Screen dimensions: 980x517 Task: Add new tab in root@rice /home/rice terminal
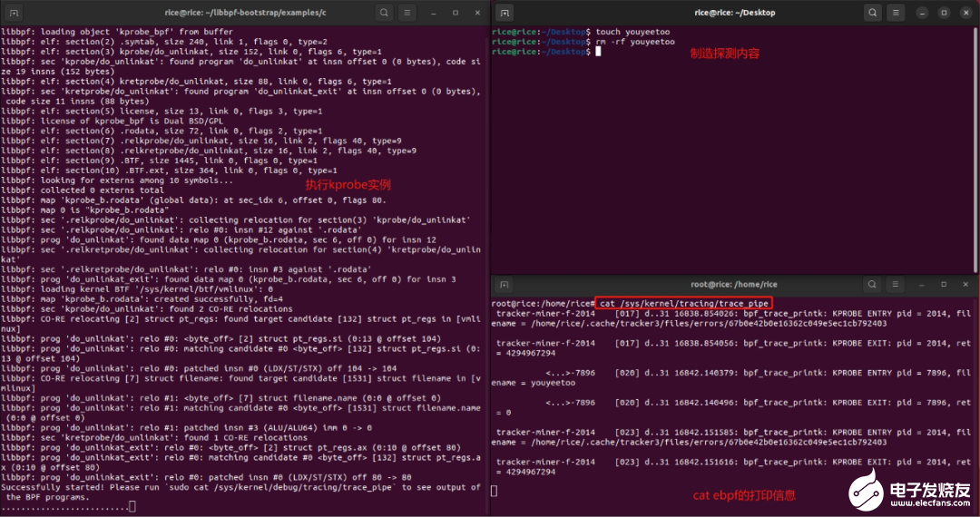pos(505,285)
